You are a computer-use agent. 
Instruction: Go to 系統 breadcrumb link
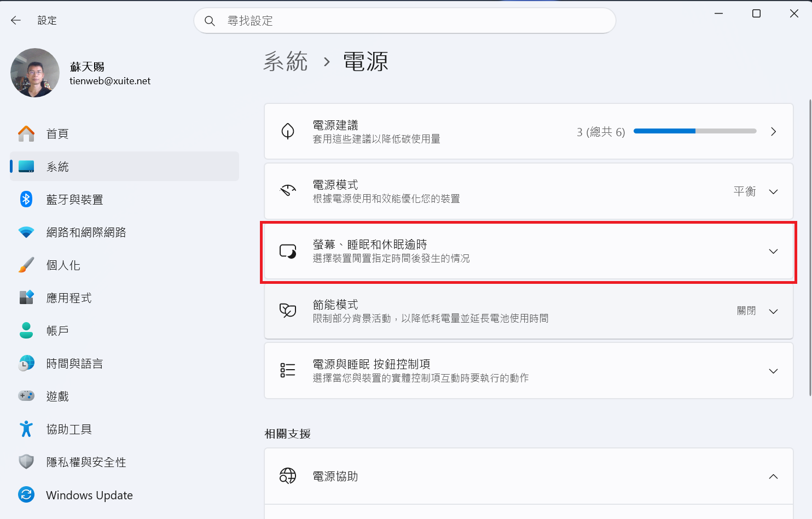point(286,61)
